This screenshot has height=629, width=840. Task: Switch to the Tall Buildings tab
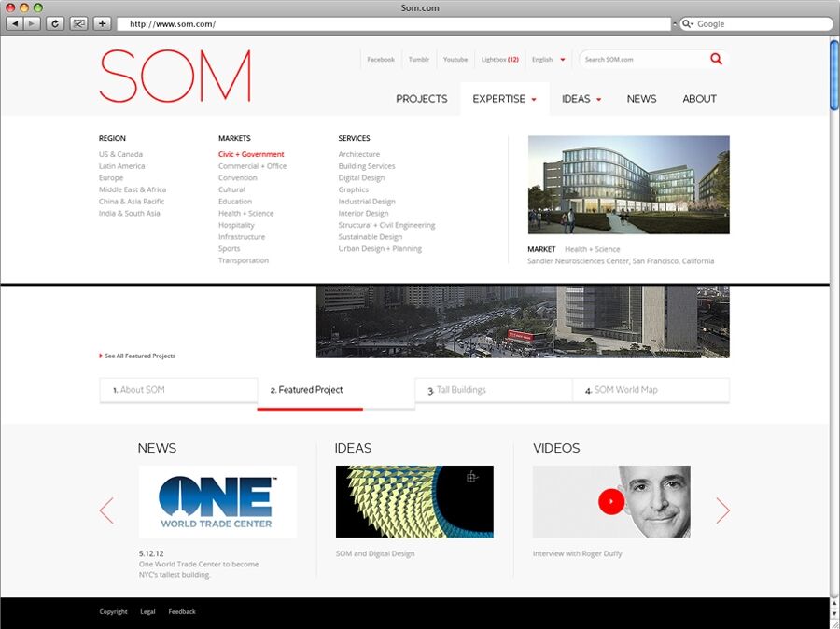pos(494,390)
